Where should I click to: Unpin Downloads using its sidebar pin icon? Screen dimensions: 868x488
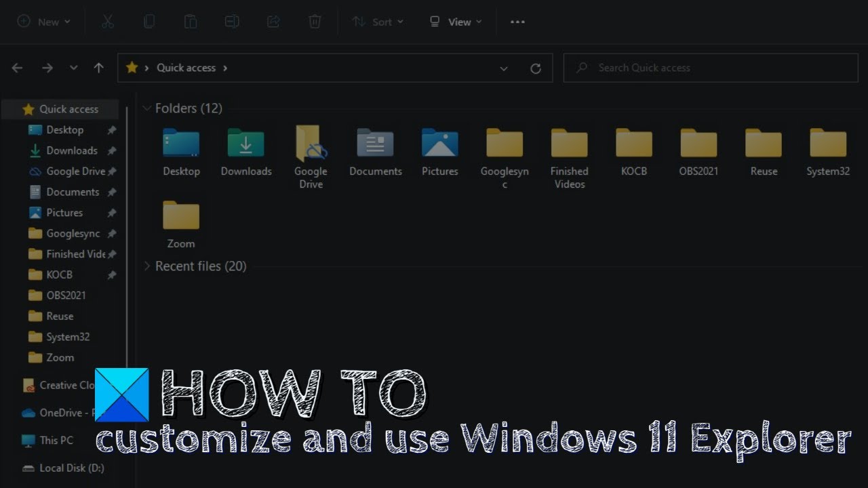(112, 151)
